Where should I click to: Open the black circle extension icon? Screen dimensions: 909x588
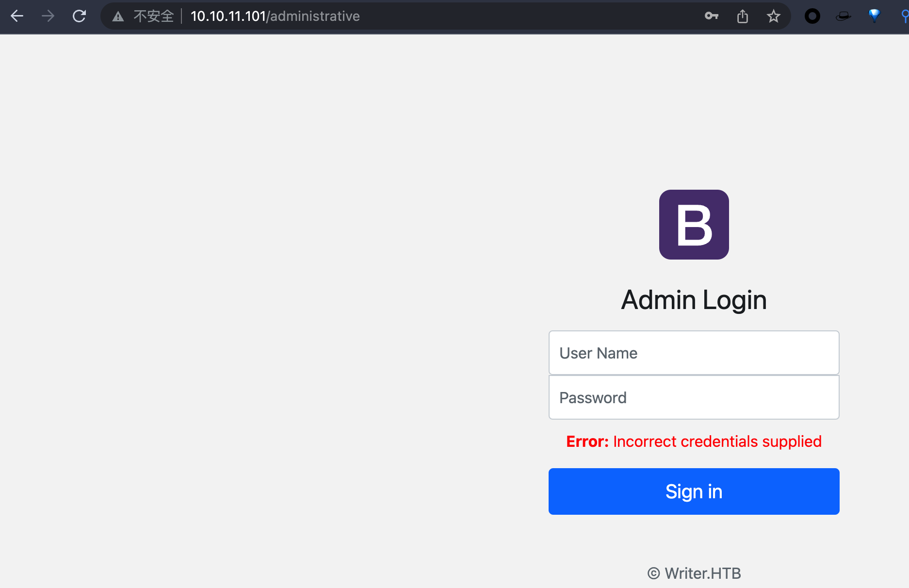[x=812, y=16]
